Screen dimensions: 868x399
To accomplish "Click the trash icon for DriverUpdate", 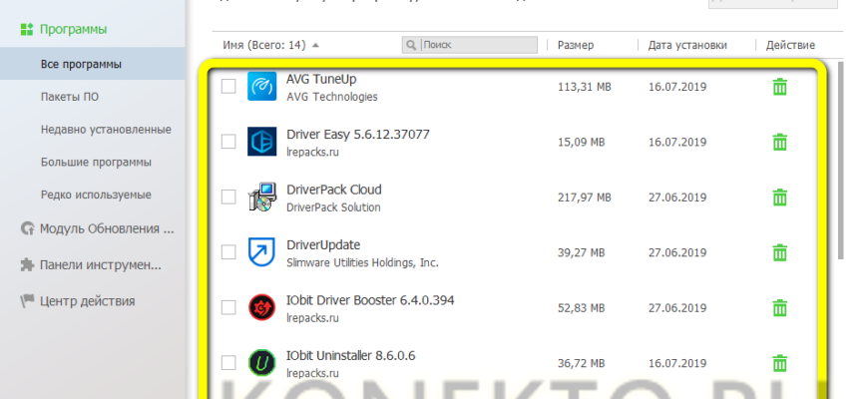I will (x=780, y=253).
